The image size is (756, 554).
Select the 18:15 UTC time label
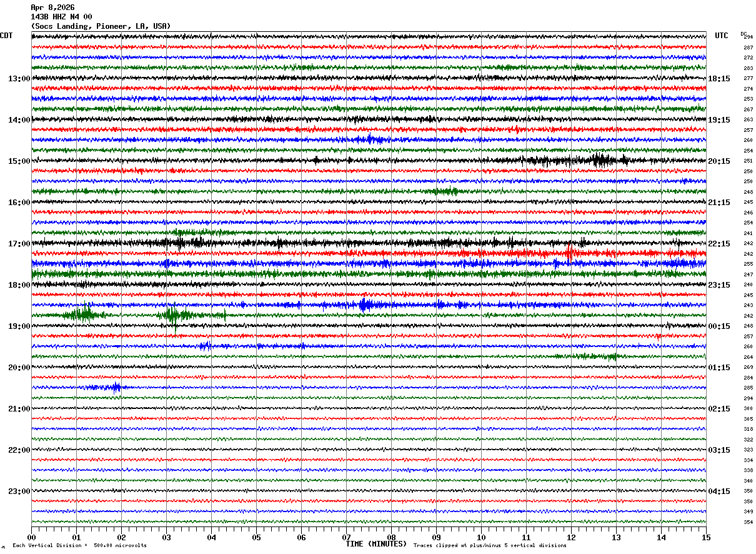[720, 78]
